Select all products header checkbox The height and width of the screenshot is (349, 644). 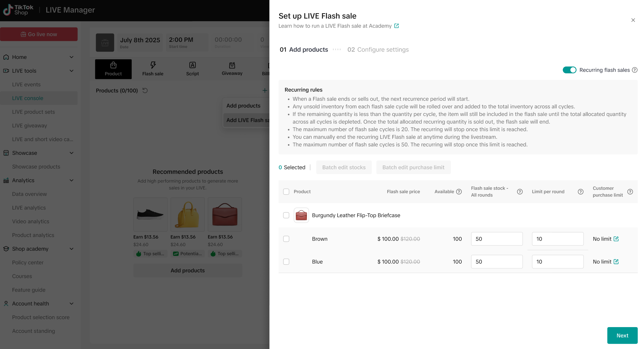coord(286,191)
